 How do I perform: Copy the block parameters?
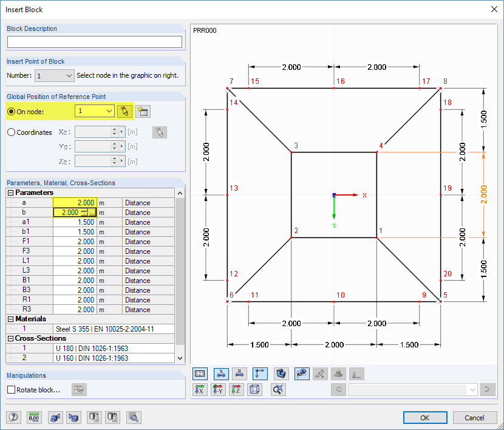tap(94, 417)
